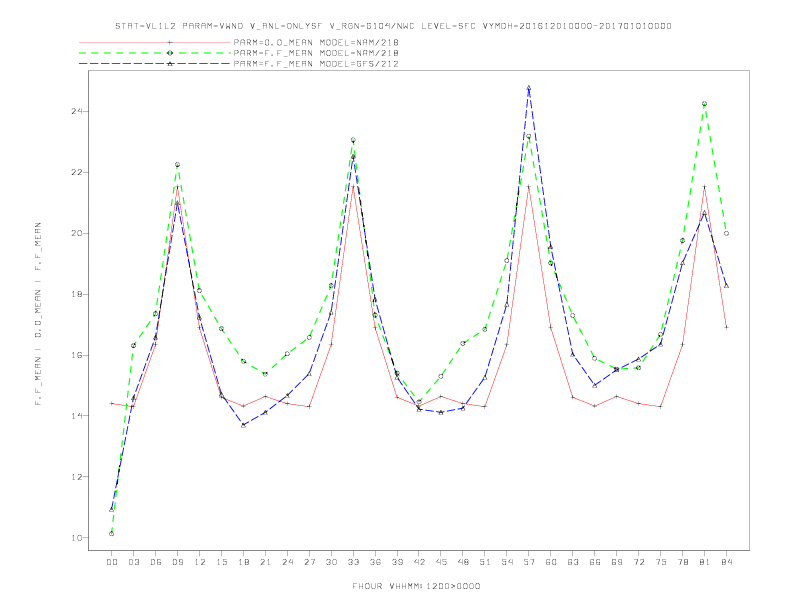This screenshot has width=792, height=612.
Task: Click the blue dashed legend line sample
Action: pyautogui.click(x=155, y=64)
